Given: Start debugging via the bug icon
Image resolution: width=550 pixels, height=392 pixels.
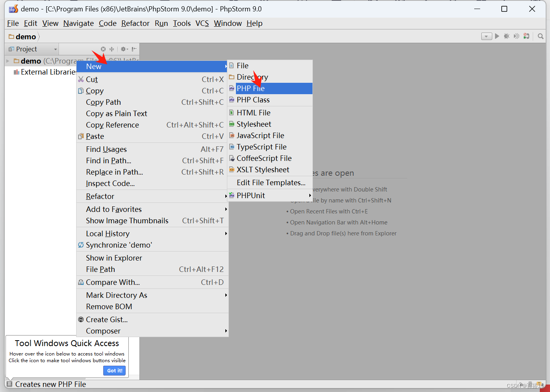Looking at the screenshot, I should coord(506,36).
